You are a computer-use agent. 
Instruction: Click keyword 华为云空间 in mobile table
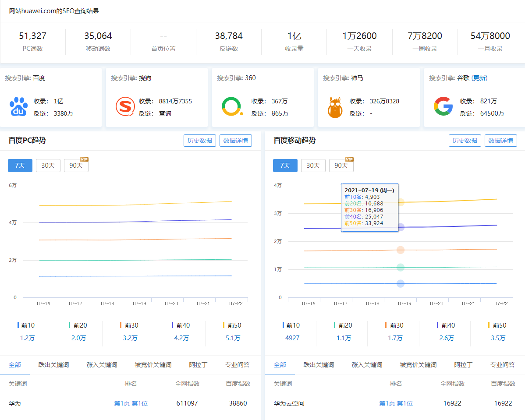pyautogui.click(x=289, y=403)
